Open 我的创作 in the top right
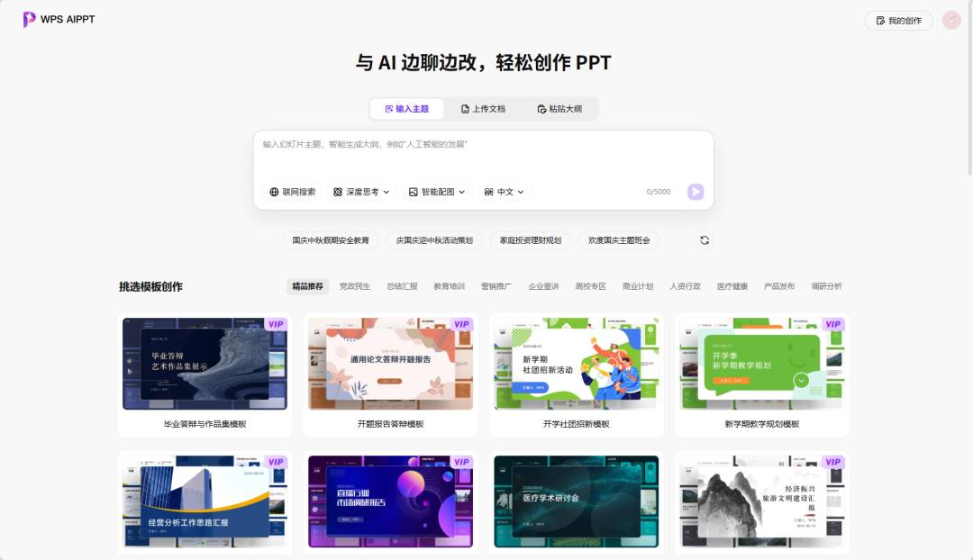The height and width of the screenshot is (560, 973). pos(897,19)
